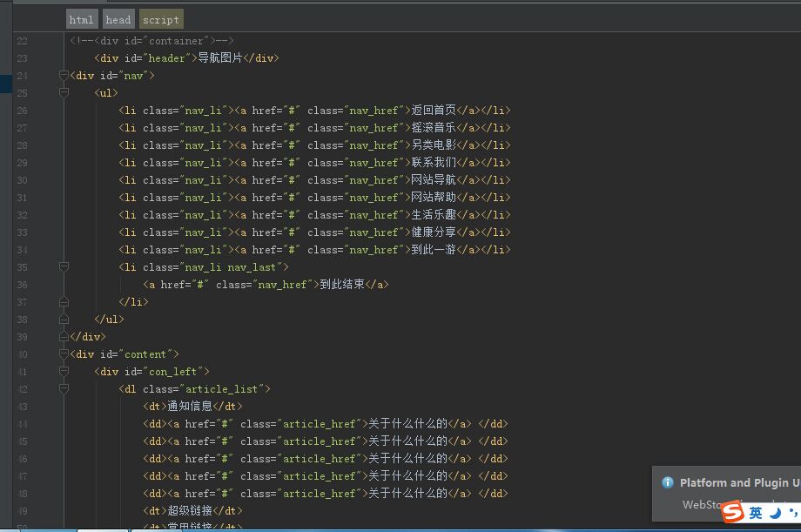801x532 pixels.
Task: Click the moon icon in IME toolbar
Action: click(775, 513)
